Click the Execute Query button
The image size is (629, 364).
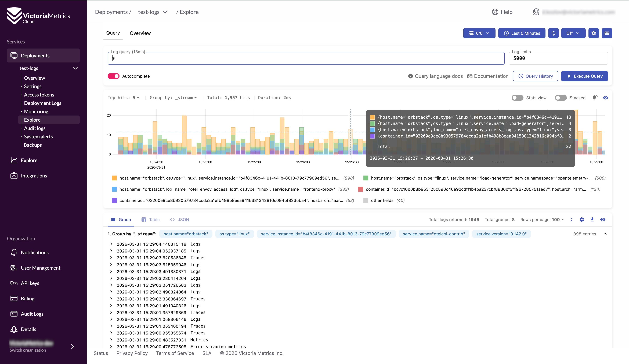point(584,76)
